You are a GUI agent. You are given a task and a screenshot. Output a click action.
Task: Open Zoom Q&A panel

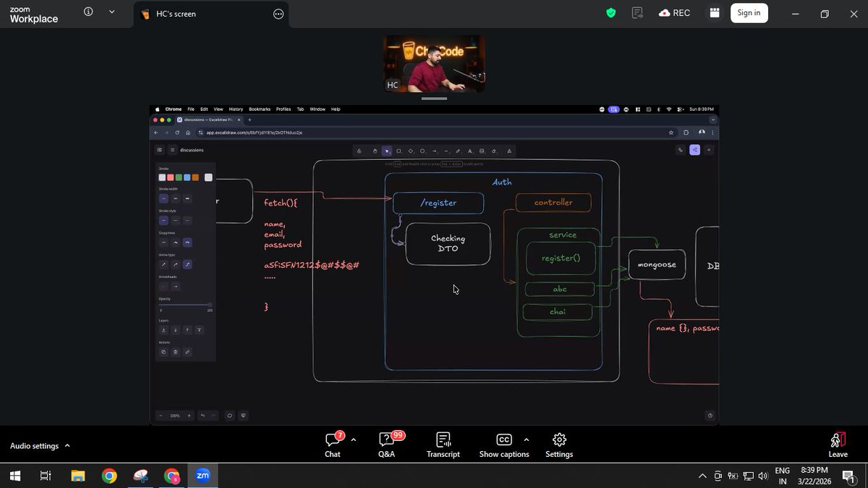coord(387,445)
